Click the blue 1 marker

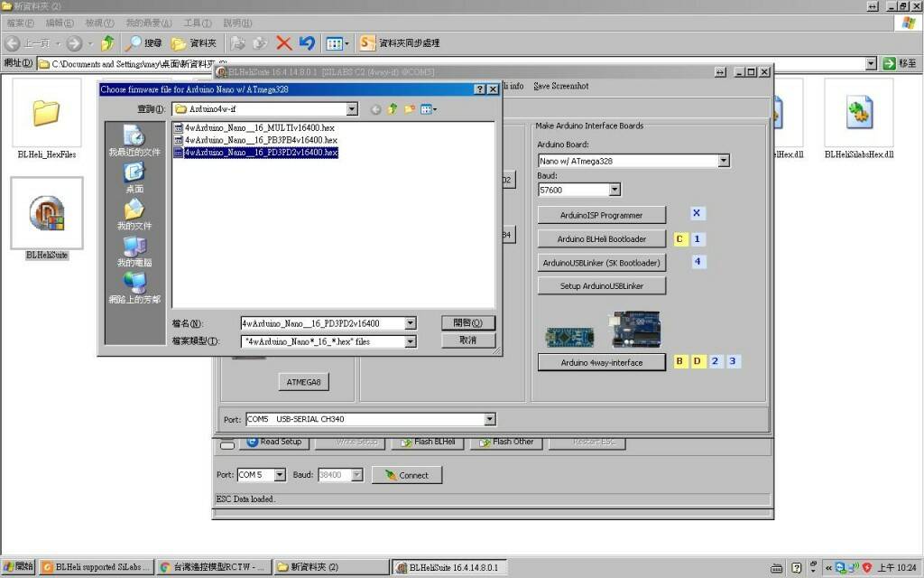(x=698, y=238)
